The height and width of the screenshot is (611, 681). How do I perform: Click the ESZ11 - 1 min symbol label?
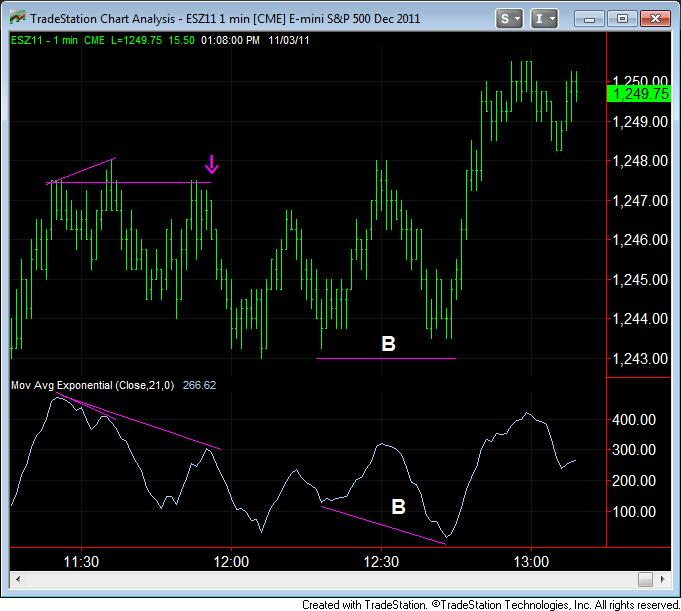[x=44, y=40]
